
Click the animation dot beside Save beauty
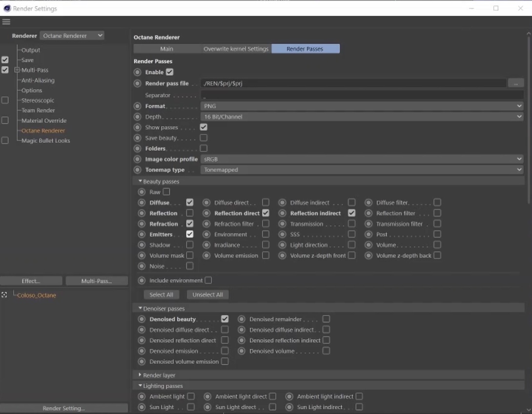click(x=138, y=138)
